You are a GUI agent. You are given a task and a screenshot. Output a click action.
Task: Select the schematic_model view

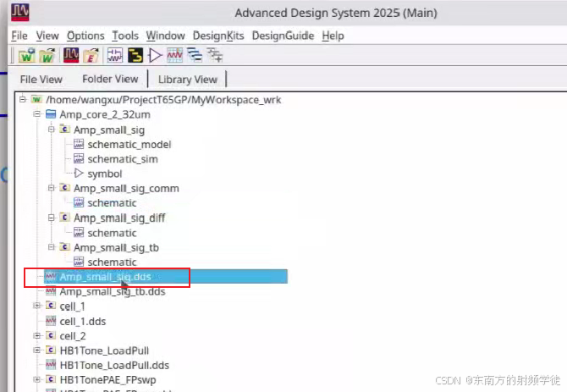tap(122, 144)
